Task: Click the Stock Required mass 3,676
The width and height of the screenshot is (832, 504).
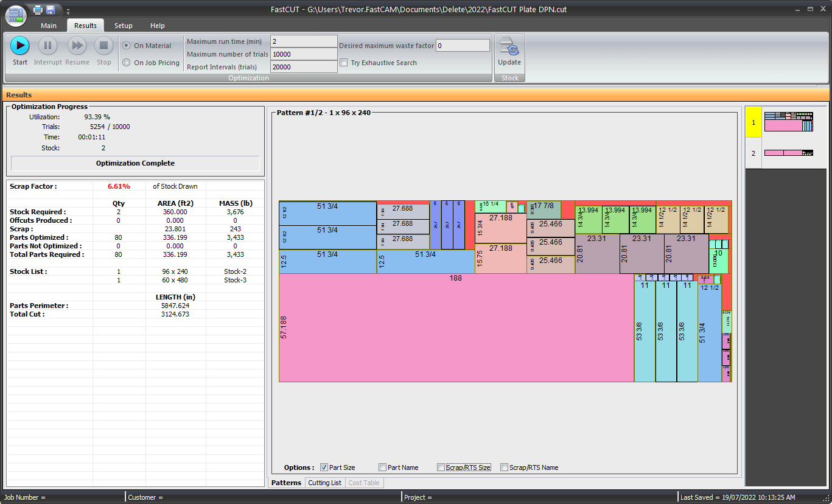Action: (x=235, y=212)
